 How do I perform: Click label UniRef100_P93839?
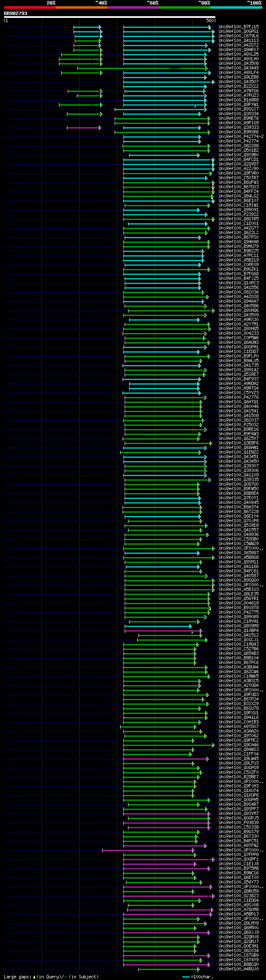pyautogui.click(x=239, y=822)
